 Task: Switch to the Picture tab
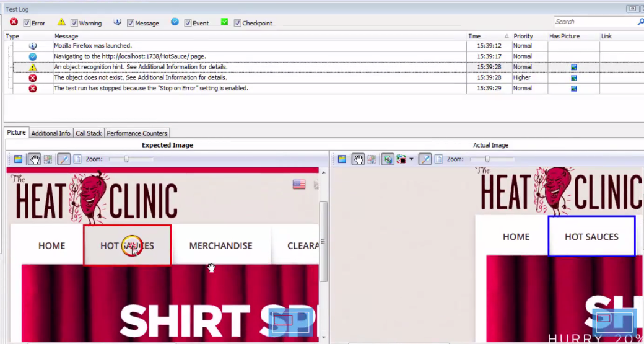[17, 133]
